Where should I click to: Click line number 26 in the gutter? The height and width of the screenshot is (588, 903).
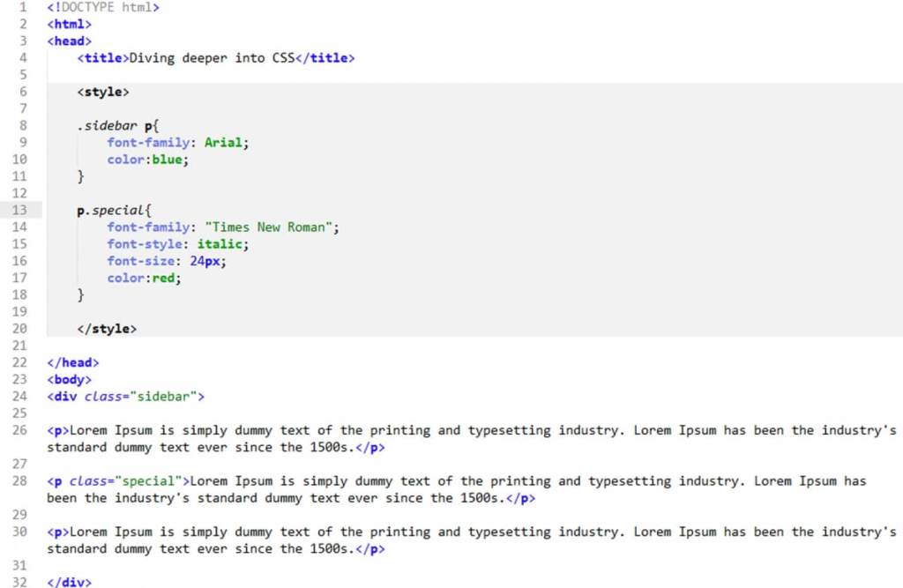(19, 431)
